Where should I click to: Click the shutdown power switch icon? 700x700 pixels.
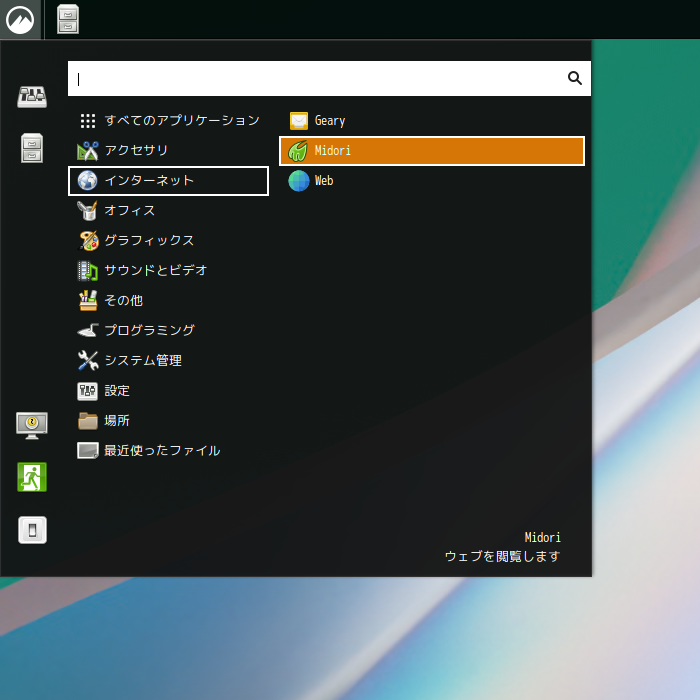pyautogui.click(x=32, y=530)
